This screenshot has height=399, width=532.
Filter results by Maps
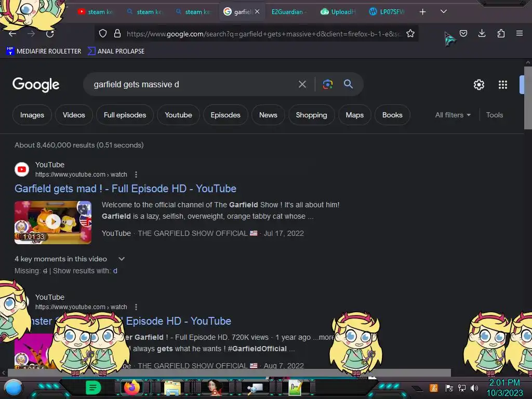tap(354, 115)
